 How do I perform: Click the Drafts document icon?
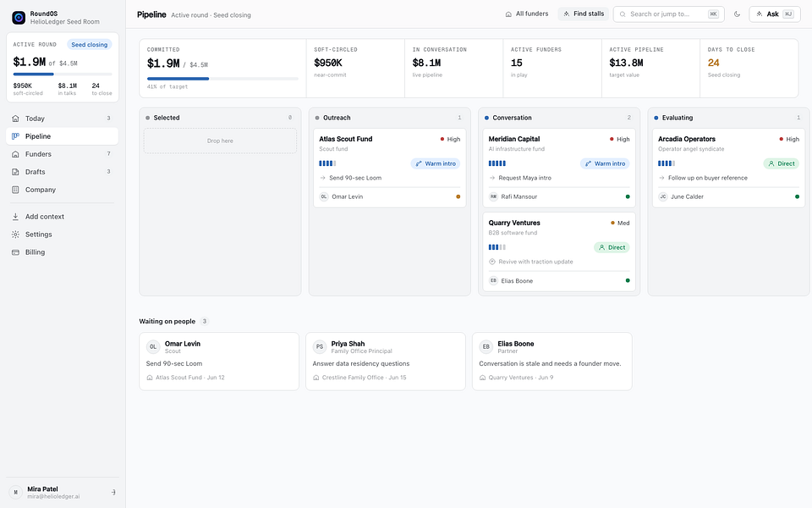15,172
